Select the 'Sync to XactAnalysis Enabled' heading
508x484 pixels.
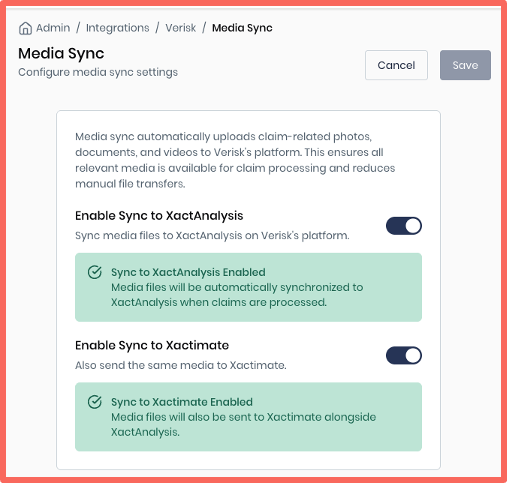[x=188, y=272]
